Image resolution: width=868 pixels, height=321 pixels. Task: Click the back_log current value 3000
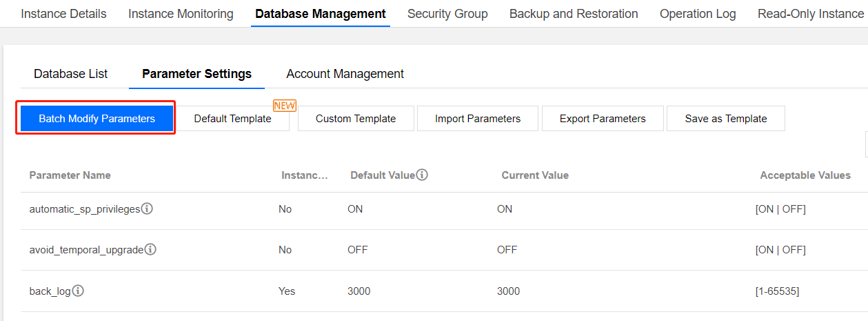(508, 291)
